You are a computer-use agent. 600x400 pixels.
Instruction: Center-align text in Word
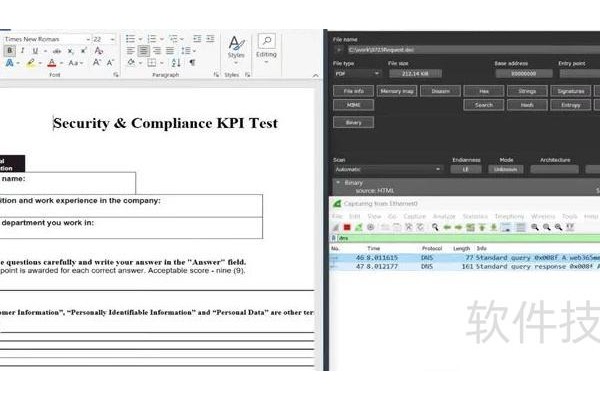(x=143, y=51)
